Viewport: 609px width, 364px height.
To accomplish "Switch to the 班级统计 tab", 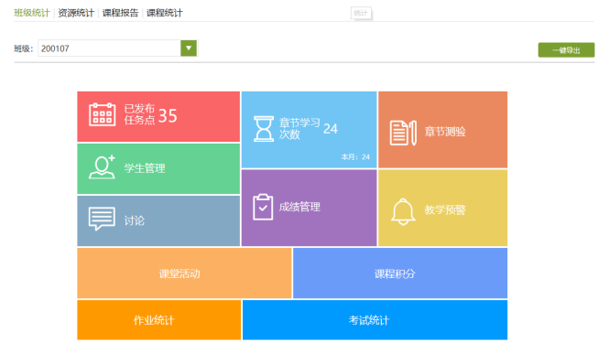I will (x=32, y=13).
